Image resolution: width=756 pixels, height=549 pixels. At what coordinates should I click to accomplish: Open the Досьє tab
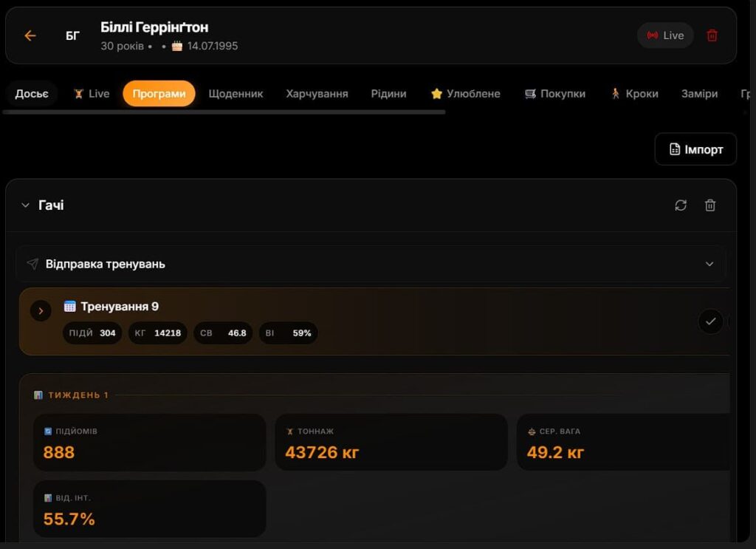click(x=32, y=94)
